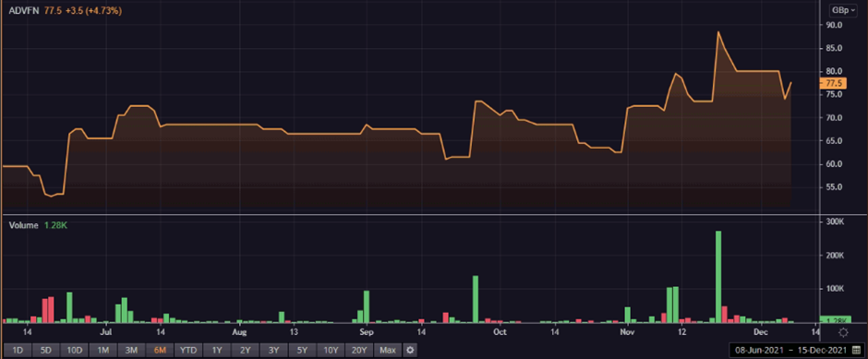
Task: Select the 3Y time range
Action: [x=273, y=350]
